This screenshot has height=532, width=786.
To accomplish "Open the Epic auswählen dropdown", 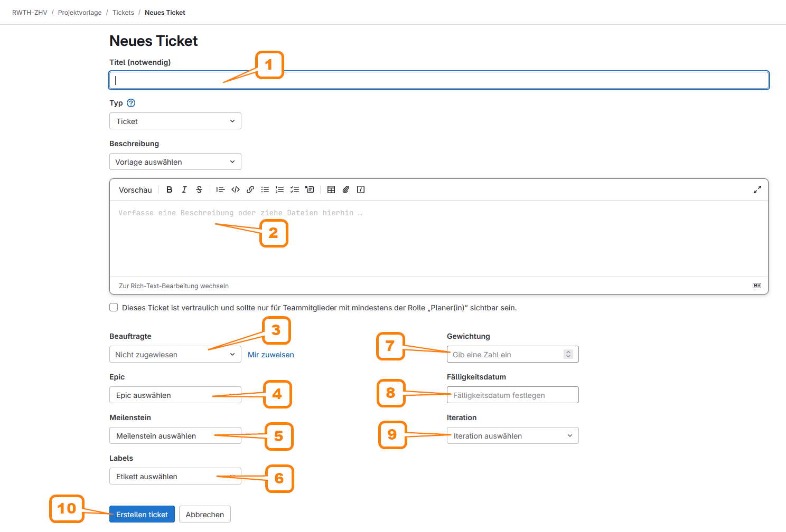I will 175,395.
